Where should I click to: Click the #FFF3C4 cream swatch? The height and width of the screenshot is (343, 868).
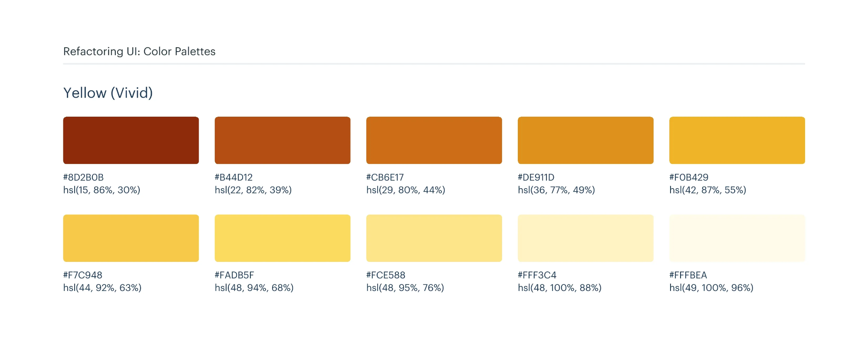(585, 238)
